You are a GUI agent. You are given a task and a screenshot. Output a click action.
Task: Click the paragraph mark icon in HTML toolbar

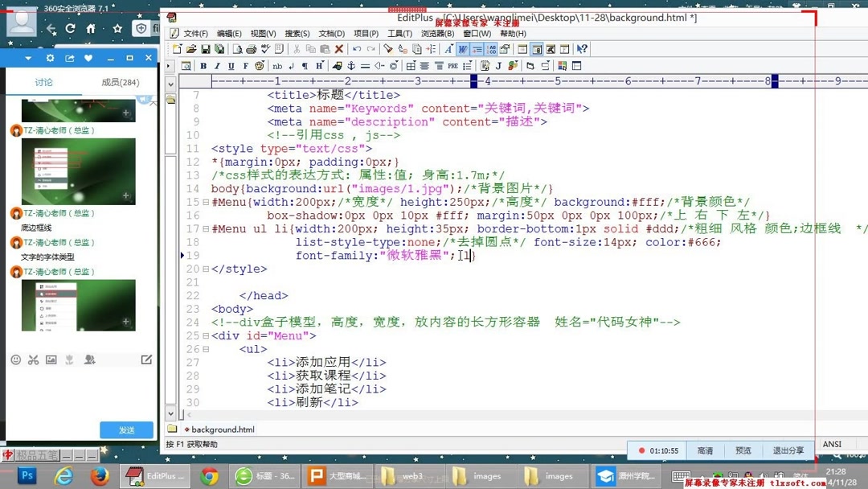pyautogui.click(x=305, y=66)
